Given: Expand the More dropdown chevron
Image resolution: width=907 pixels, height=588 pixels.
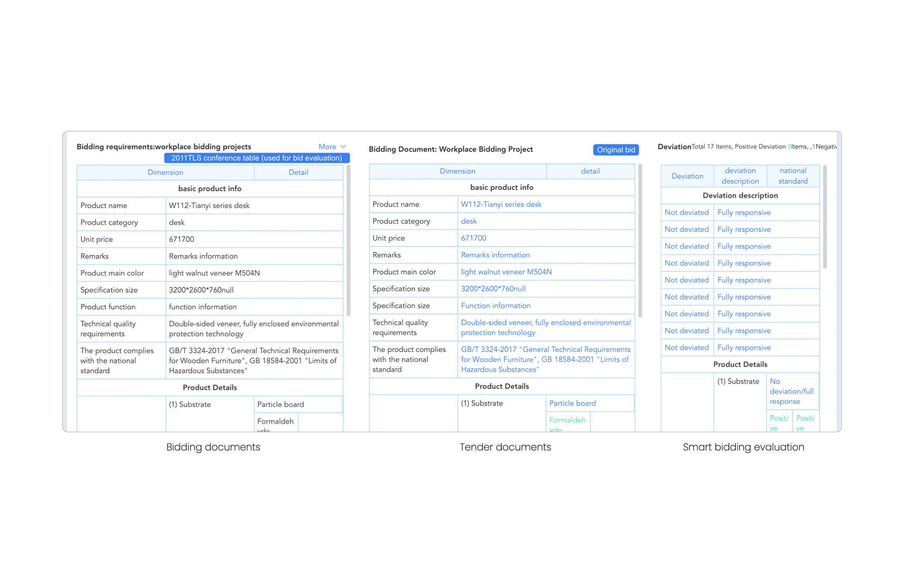Looking at the screenshot, I should 343,147.
